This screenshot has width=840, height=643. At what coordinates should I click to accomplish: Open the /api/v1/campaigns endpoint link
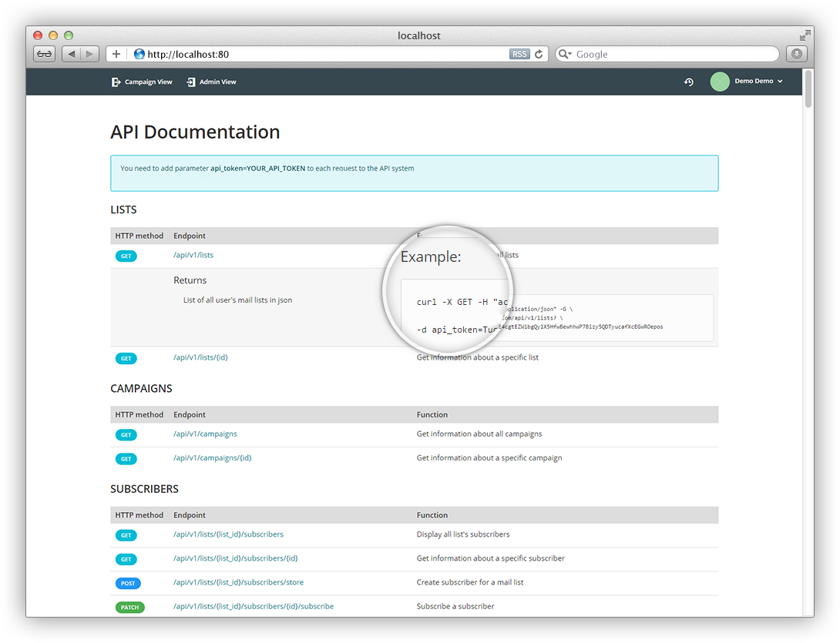coord(205,434)
